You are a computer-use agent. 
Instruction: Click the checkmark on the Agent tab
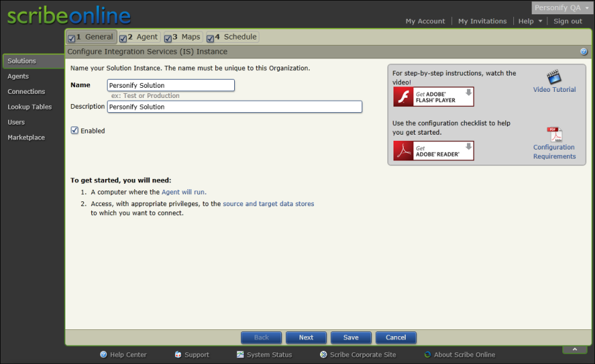(x=123, y=38)
